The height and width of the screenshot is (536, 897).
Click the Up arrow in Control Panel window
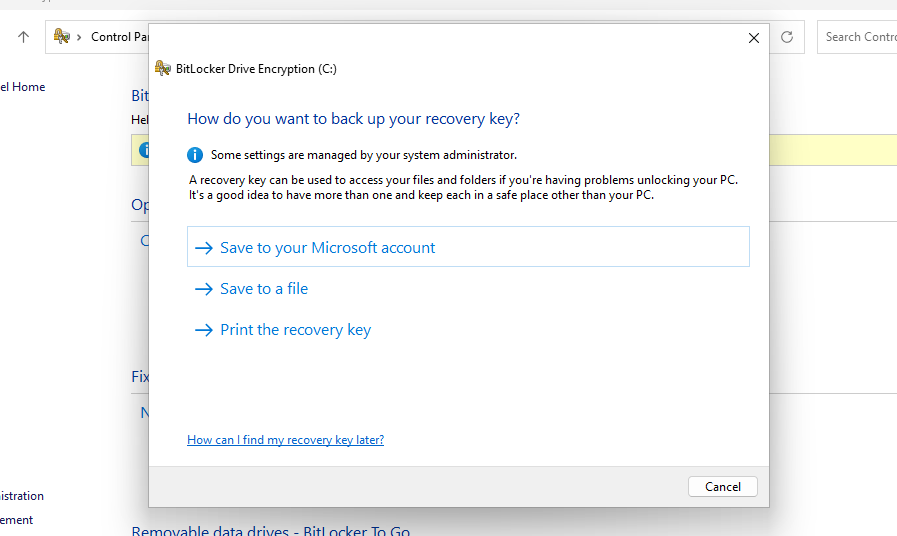pyautogui.click(x=23, y=37)
